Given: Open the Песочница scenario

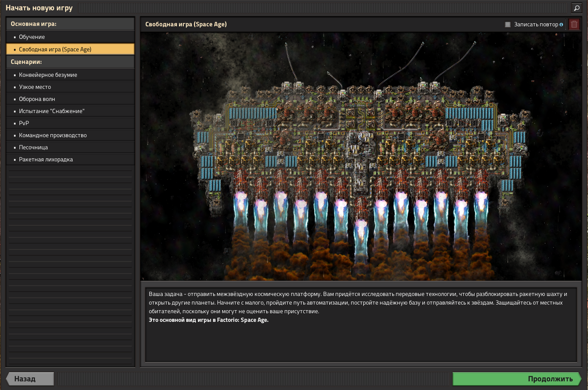Looking at the screenshot, I should (71, 147).
